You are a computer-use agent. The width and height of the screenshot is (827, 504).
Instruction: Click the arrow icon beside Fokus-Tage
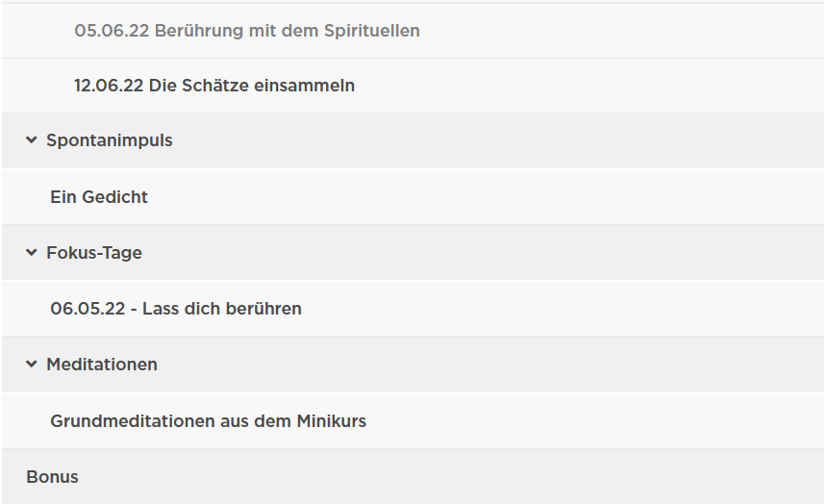coord(32,253)
